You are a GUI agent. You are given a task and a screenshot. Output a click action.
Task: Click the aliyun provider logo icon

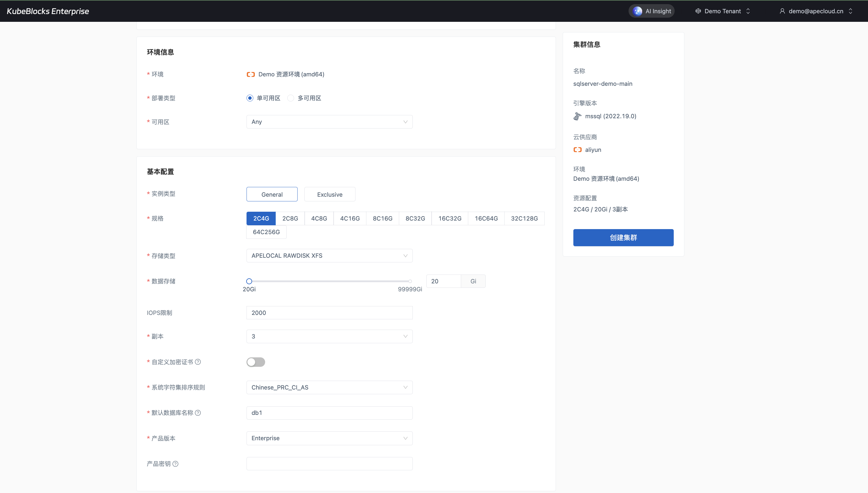577,150
